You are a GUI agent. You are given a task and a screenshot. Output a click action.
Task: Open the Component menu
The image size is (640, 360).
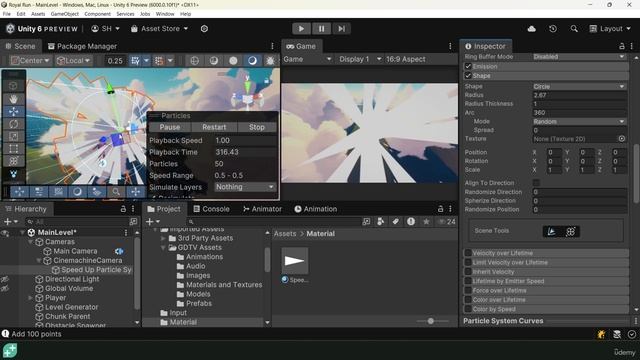click(97, 14)
